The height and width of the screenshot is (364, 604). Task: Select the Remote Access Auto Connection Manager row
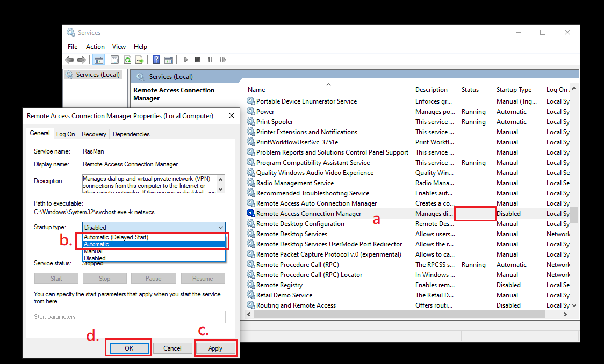click(407, 203)
